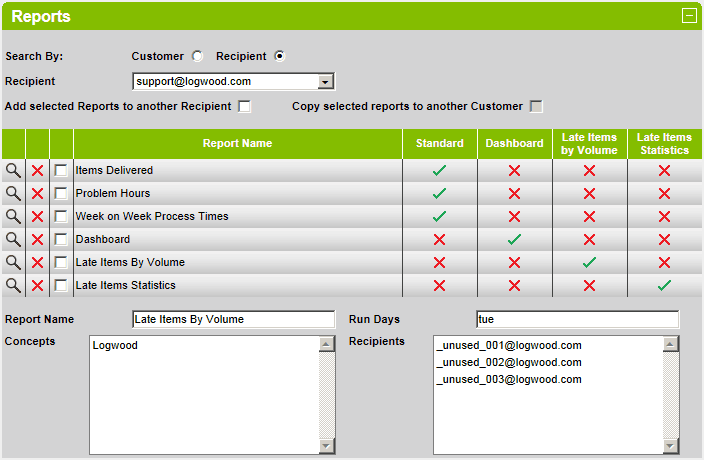Click magnifier icon for Dashboard report

[x=13, y=239]
